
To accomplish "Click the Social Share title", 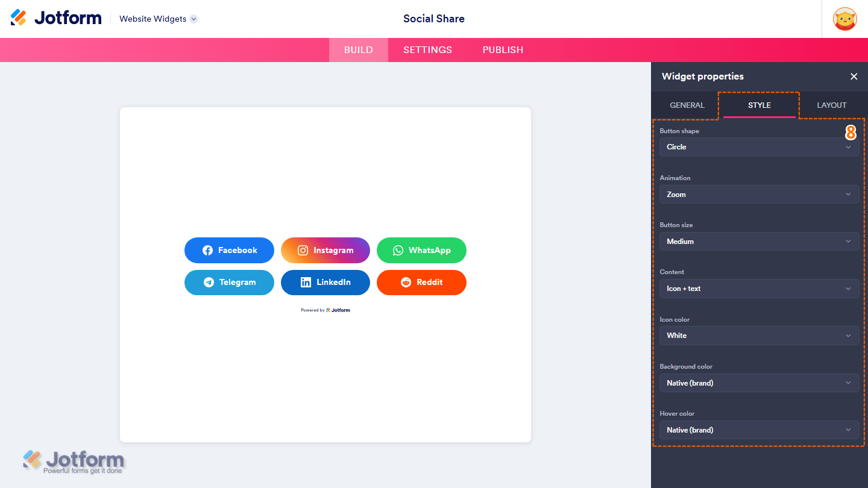I will (434, 19).
